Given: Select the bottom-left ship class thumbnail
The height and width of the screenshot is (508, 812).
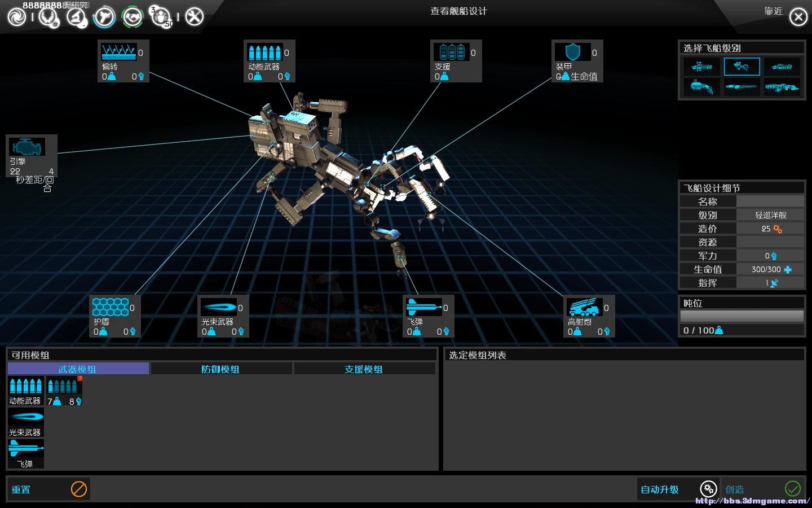Looking at the screenshot, I should point(701,87).
